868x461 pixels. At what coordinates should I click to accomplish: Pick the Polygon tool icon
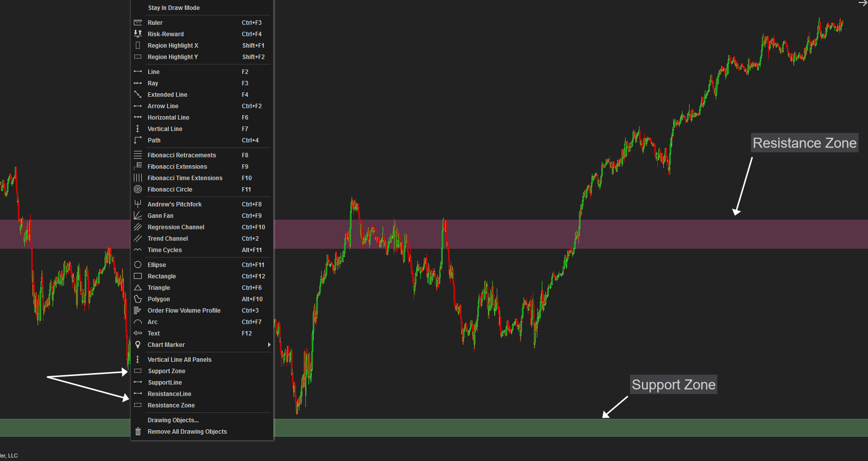138,299
